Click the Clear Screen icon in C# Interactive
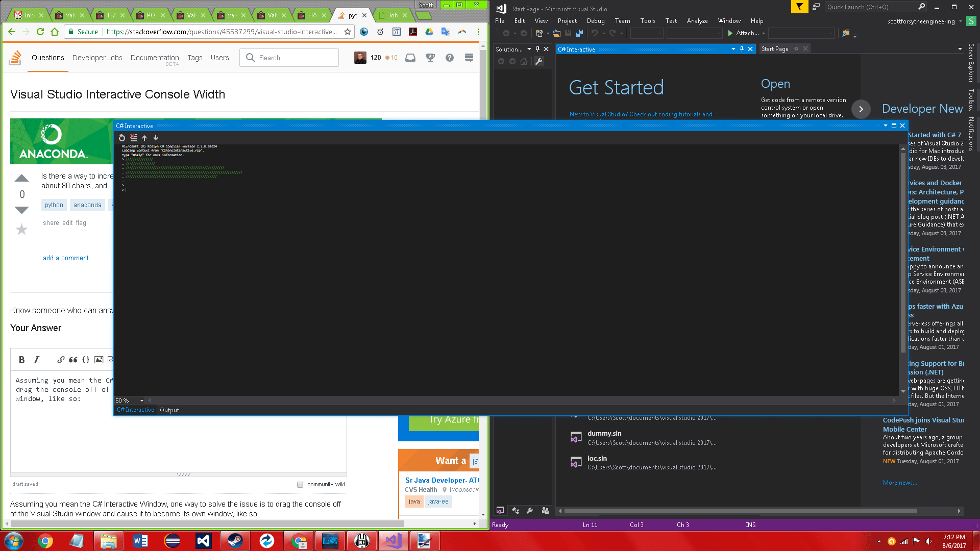 pos(133,138)
